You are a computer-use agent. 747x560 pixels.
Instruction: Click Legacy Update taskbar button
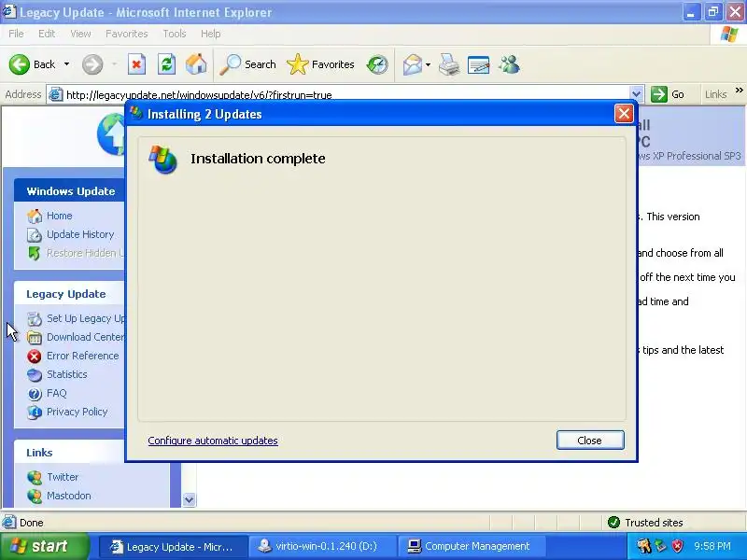(x=173, y=546)
